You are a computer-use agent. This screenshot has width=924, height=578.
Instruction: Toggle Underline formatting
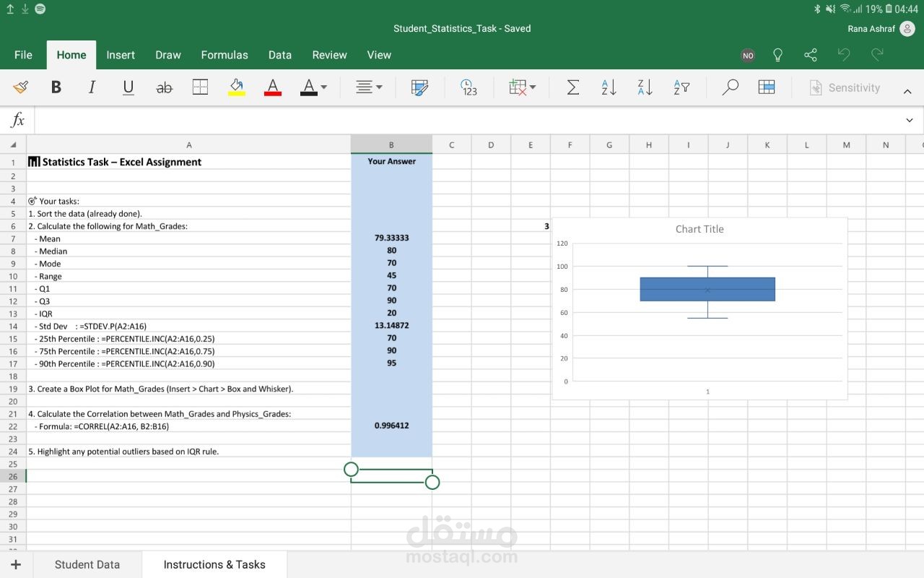coord(128,87)
